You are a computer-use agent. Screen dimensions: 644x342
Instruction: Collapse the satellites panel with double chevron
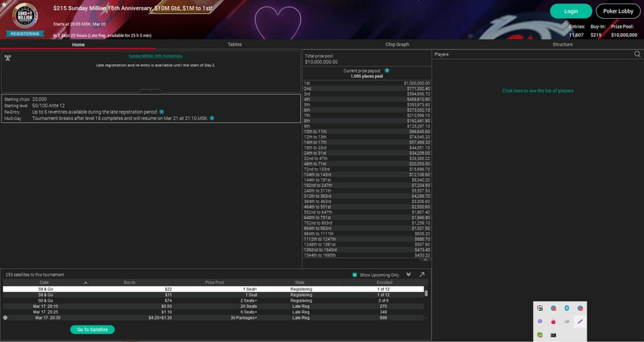click(x=409, y=275)
